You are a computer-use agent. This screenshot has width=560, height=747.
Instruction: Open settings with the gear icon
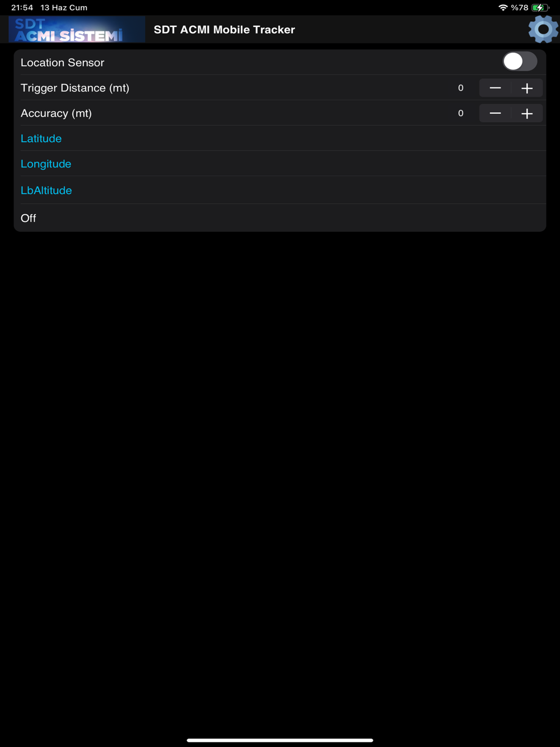pos(543,29)
